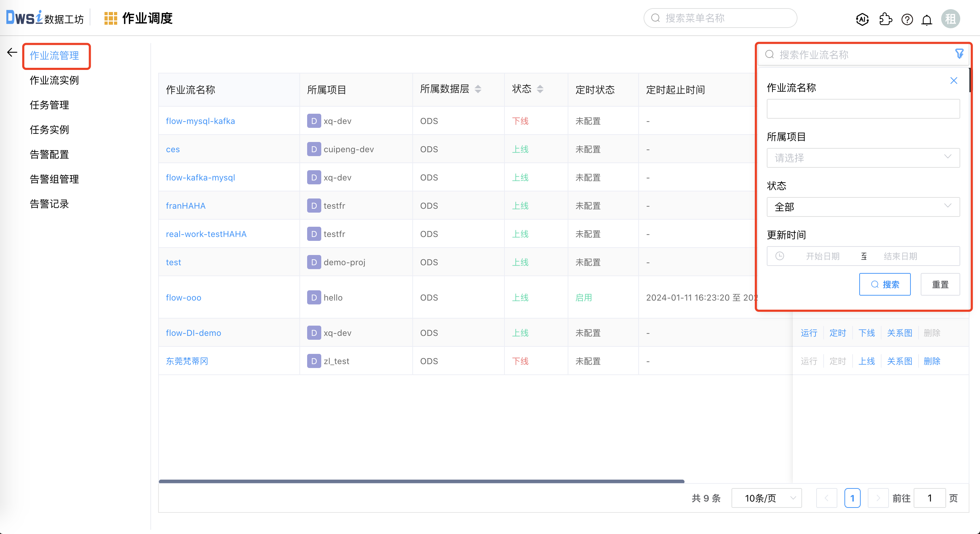Expand the 10条/页 page-size dropdown
The image size is (980, 534).
766,498
